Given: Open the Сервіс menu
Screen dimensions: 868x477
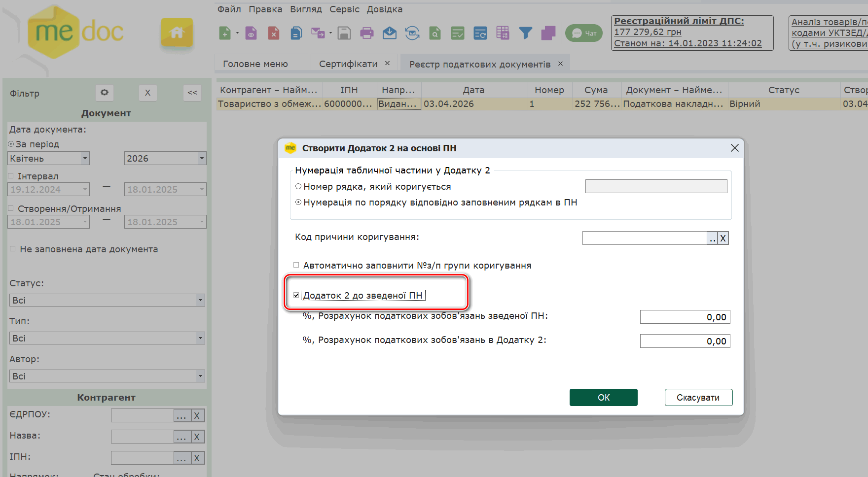Looking at the screenshot, I should 344,9.
